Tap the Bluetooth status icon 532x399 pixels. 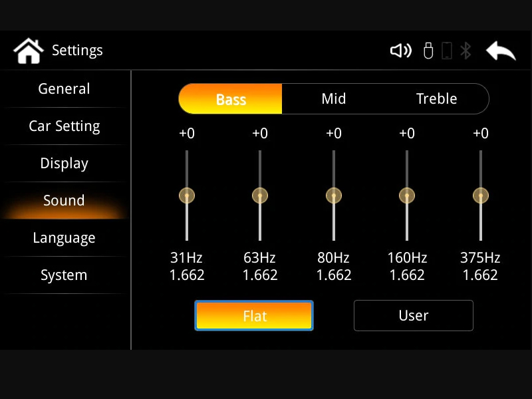tap(466, 51)
